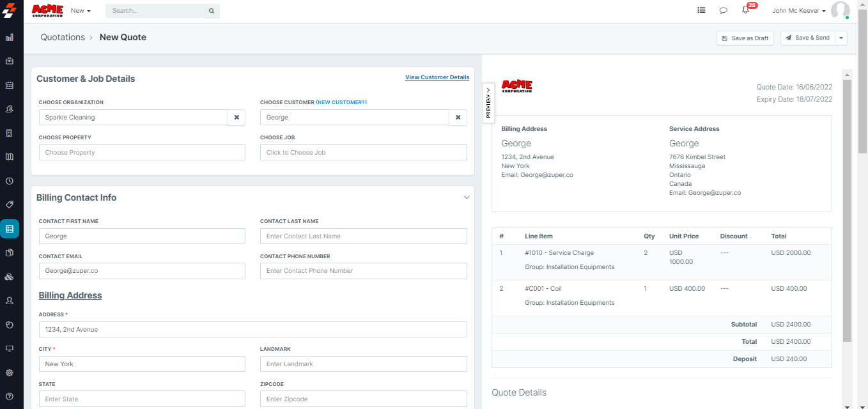Click the page vertical scrollbar

tap(863, 192)
